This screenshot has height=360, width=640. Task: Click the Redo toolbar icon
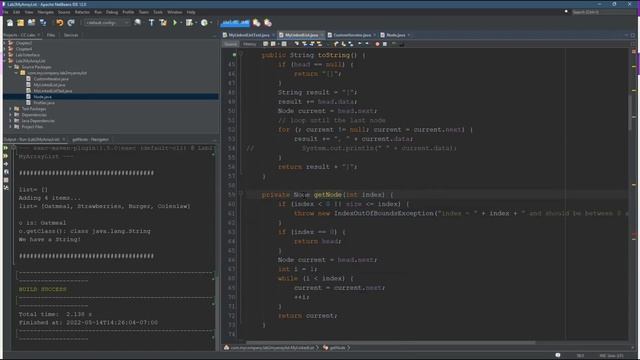[71, 23]
